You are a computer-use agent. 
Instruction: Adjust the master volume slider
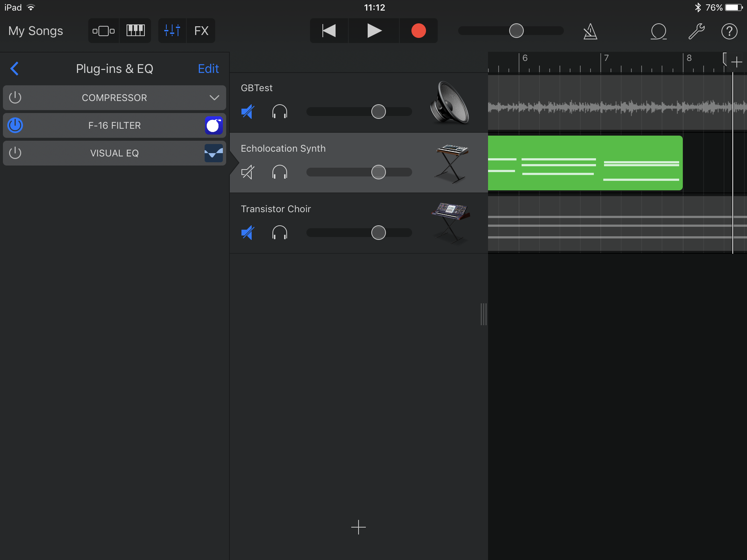point(516,31)
